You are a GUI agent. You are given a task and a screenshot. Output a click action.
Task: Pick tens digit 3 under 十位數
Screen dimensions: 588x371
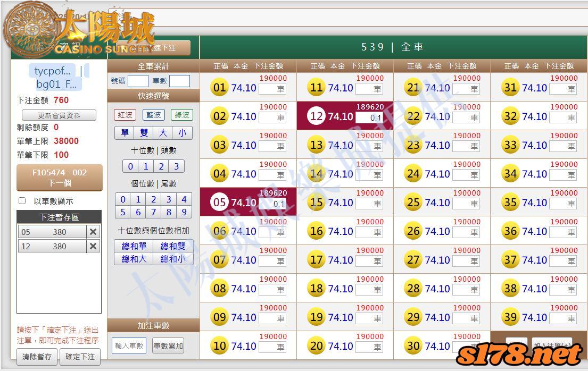176,166
